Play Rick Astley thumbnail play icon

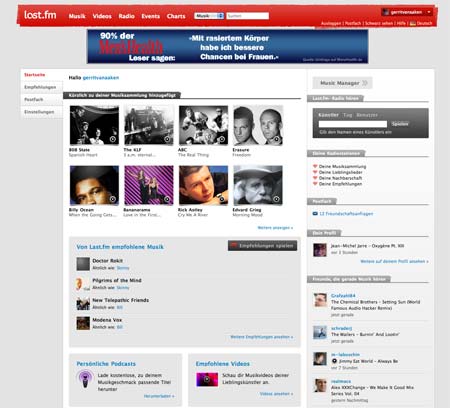click(x=222, y=199)
